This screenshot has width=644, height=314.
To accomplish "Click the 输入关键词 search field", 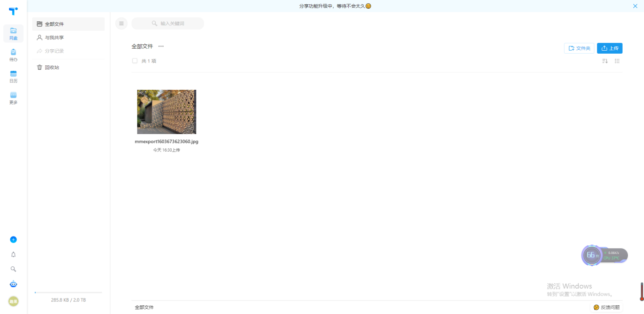I will pos(168,23).
